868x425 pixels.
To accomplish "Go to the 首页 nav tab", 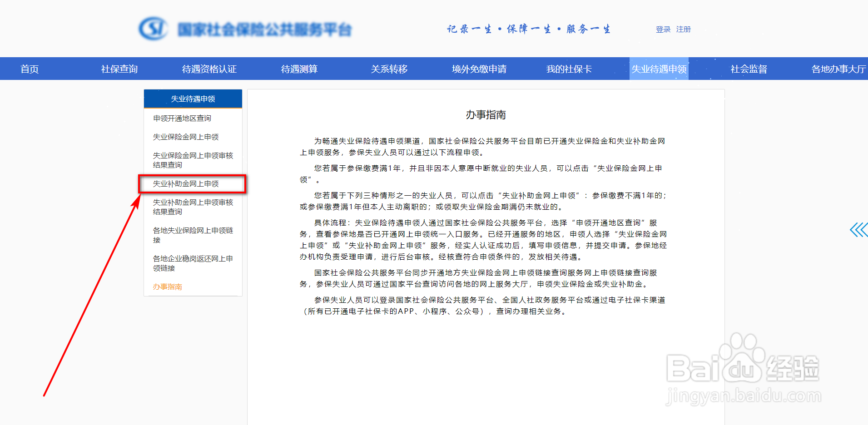I will [x=30, y=69].
